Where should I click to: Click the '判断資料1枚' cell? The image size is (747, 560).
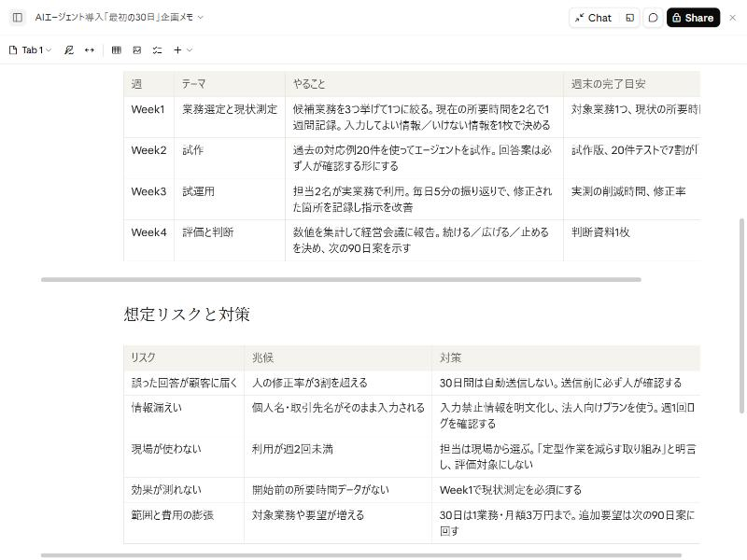point(632,240)
